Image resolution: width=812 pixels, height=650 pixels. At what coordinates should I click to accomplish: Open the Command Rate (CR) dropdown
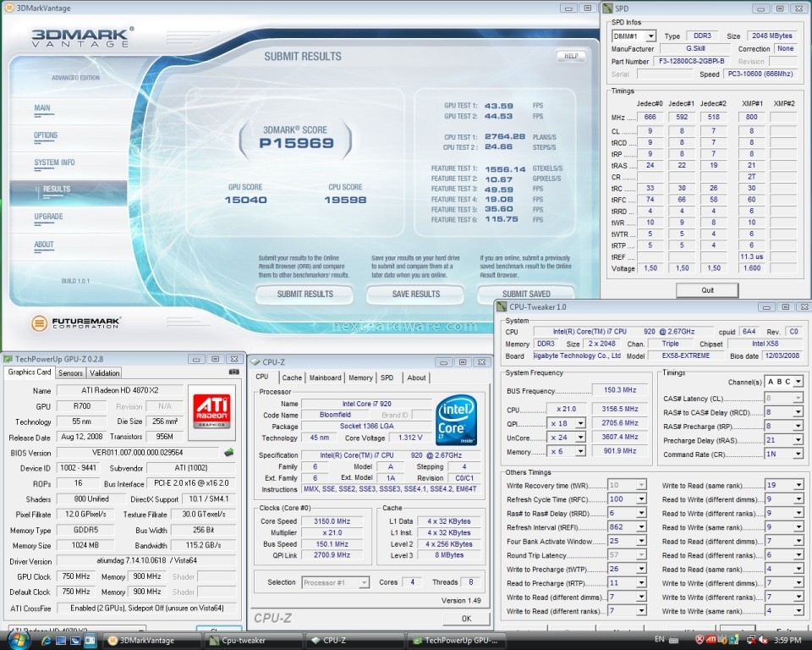coord(798,454)
